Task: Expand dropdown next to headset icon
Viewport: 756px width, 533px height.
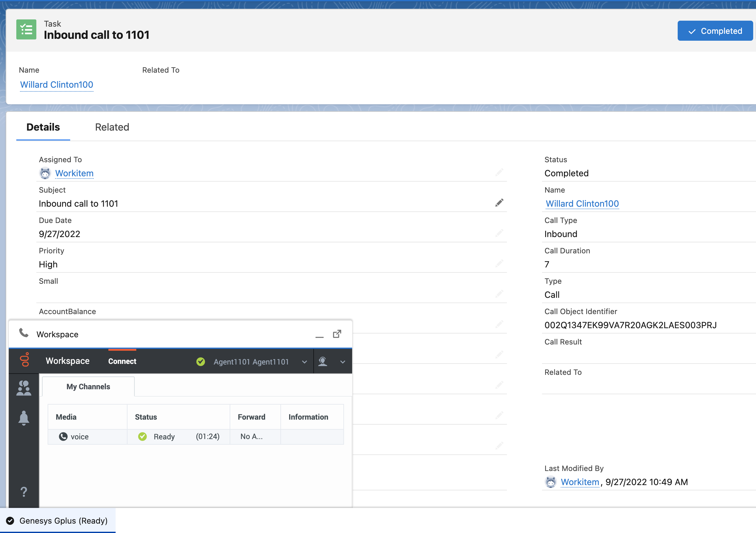Action: [343, 362]
